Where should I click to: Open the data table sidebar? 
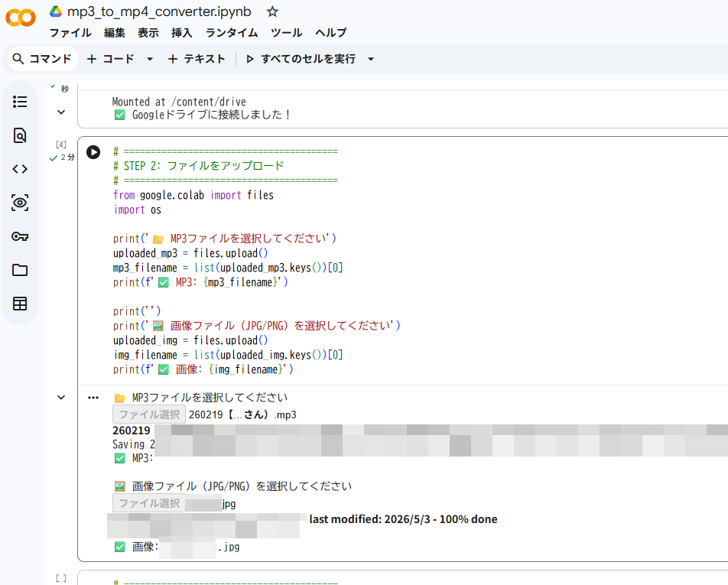[x=20, y=304]
